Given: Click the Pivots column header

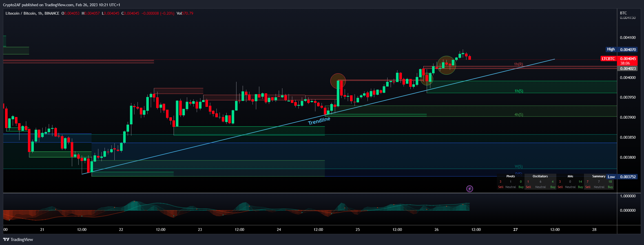Looking at the screenshot, I should [510, 176].
